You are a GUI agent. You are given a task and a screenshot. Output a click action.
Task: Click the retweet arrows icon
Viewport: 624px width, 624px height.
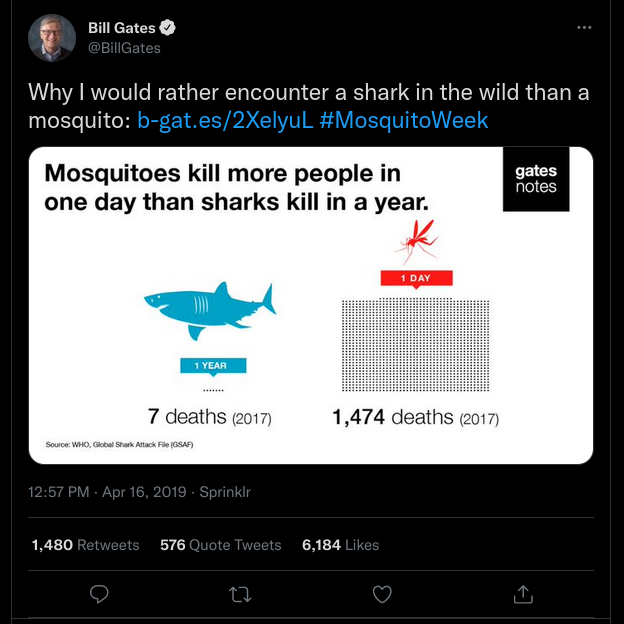(240, 594)
